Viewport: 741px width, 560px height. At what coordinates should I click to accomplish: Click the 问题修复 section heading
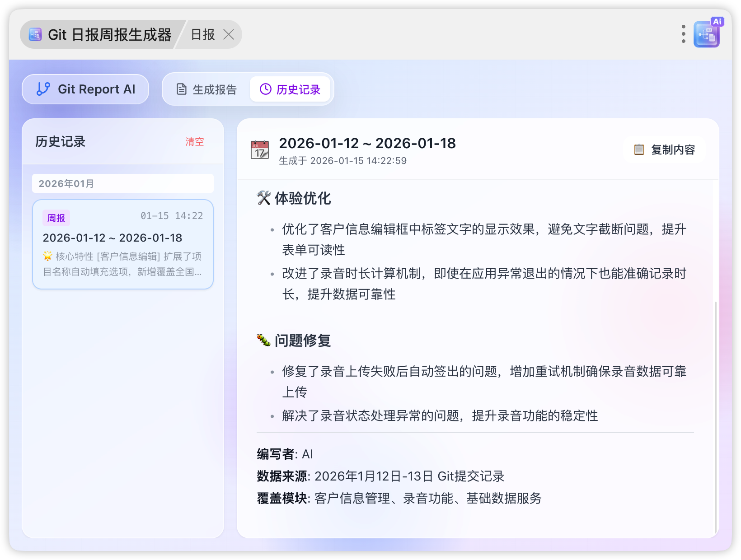pyautogui.click(x=302, y=341)
